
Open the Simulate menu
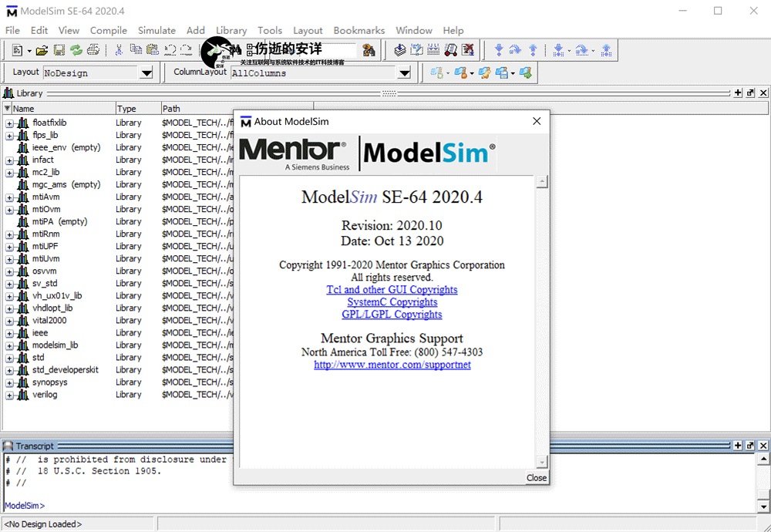[157, 30]
